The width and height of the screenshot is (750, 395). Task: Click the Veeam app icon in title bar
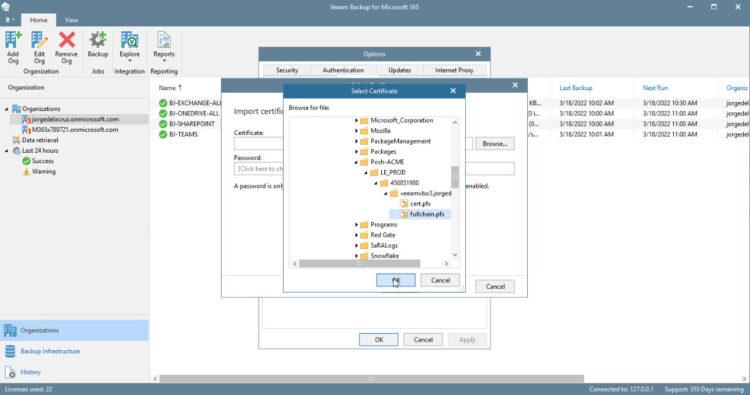tap(6, 7)
